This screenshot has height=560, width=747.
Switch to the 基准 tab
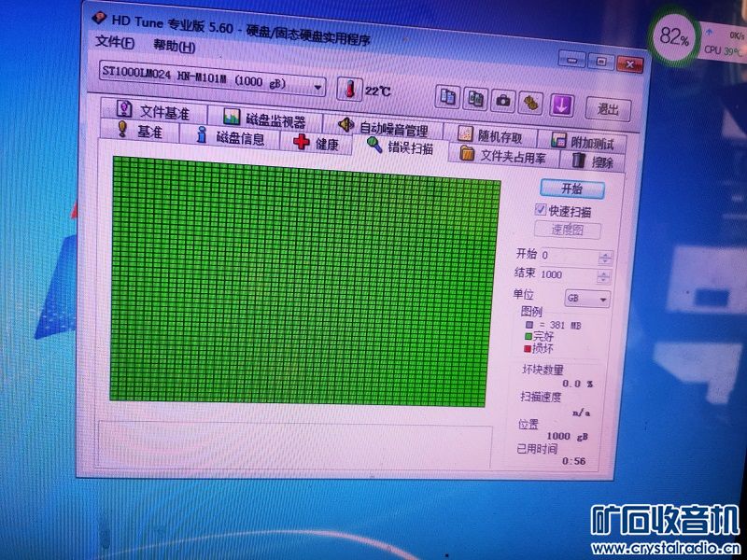click(139, 131)
